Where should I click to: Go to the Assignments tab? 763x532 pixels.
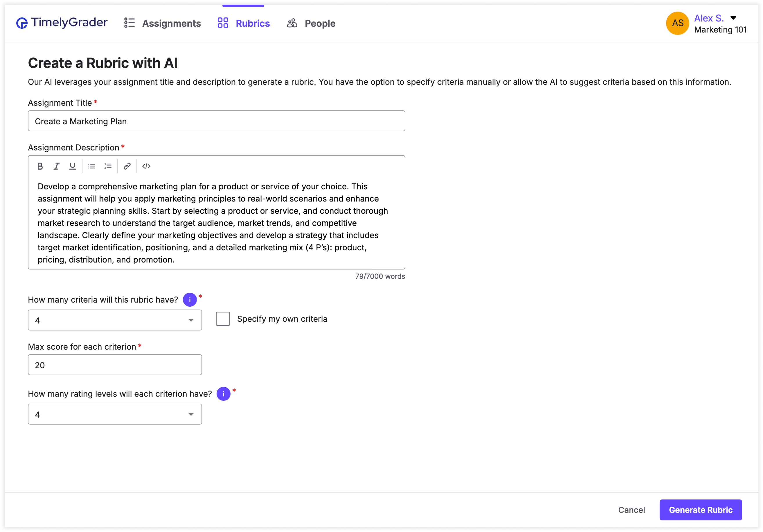163,23
